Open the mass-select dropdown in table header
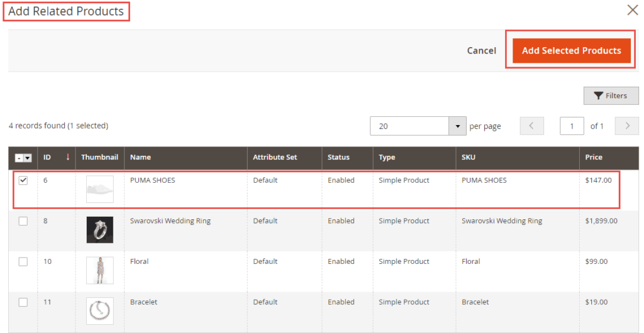Image resolution: width=644 pixels, height=333 pixels. [28, 158]
